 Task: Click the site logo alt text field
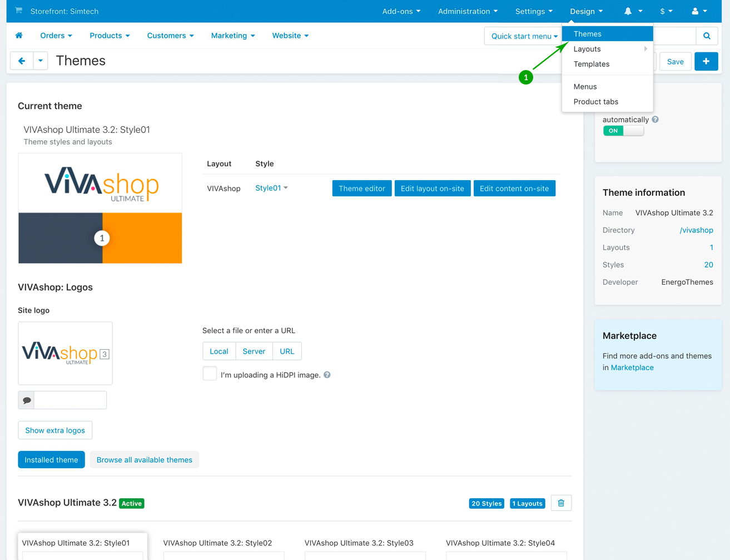[x=70, y=400]
